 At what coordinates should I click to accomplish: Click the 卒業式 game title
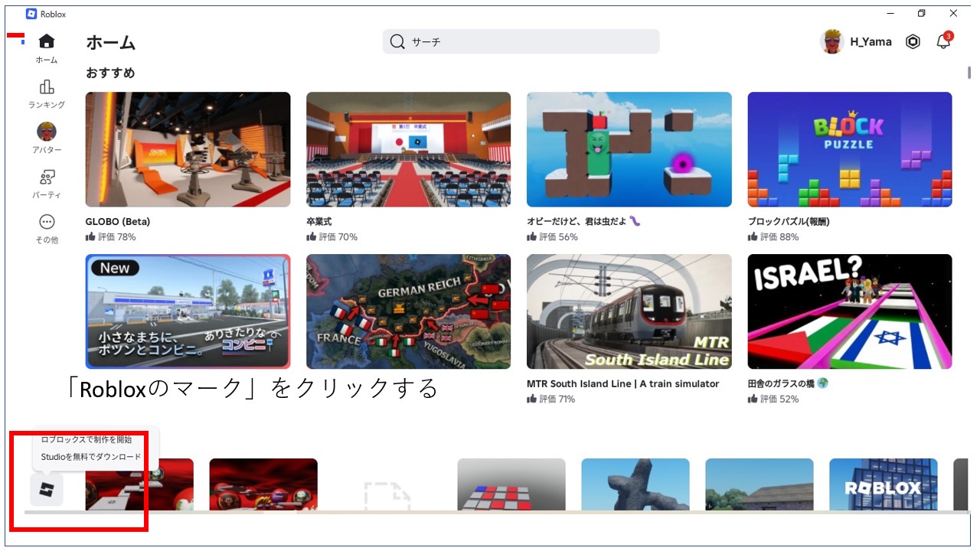coord(319,222)
